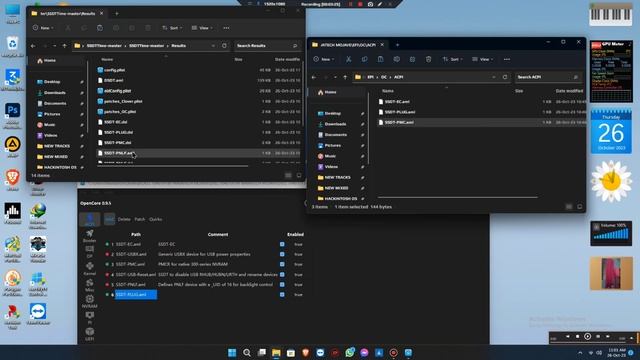Expand address history dropdown in ACPI Explorer
Image resolution: width=640 pixels, height=360 pixels.
(494, 77)
